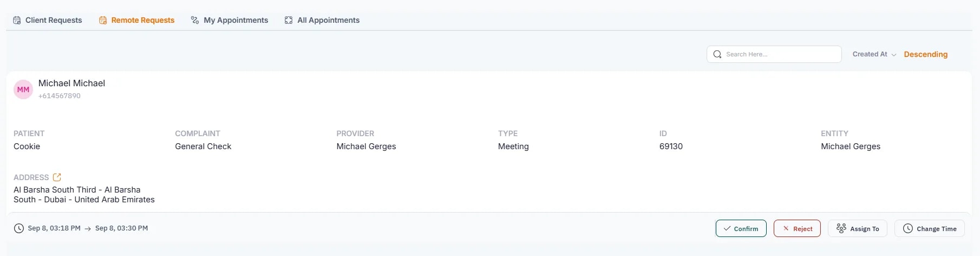Select the Remote Requests tab
The width and height of the screenshot is (980, 256).
pyautogui.click(x=136, y=20)
